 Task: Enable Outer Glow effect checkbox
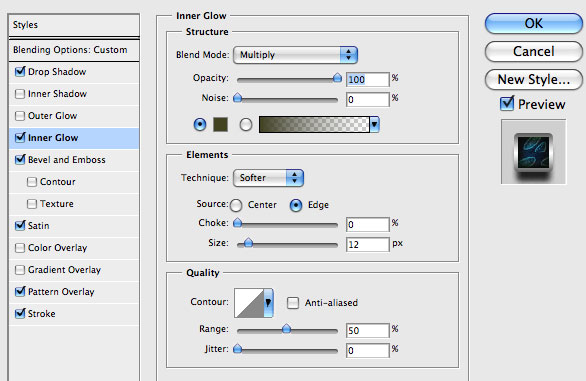20,116
